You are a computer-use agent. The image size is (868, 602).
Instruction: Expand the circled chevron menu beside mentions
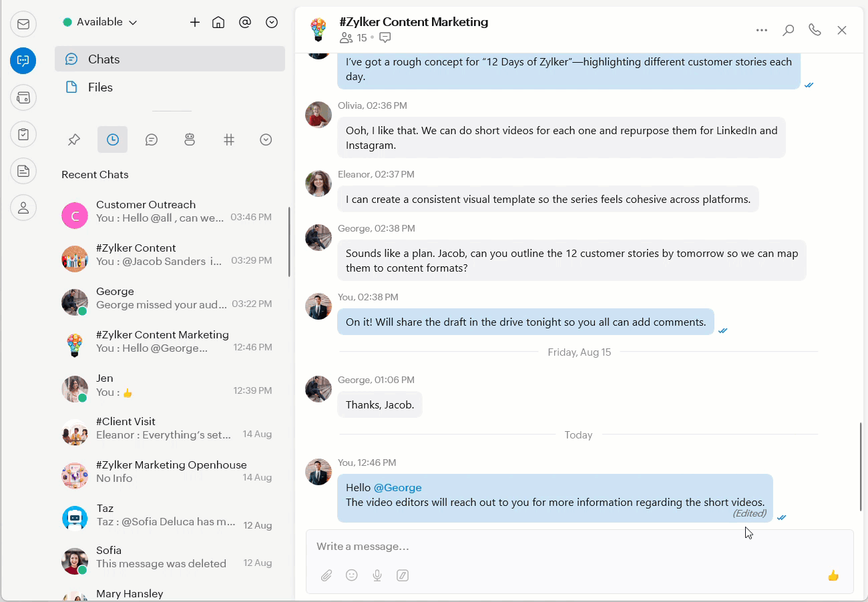[272, 22]
